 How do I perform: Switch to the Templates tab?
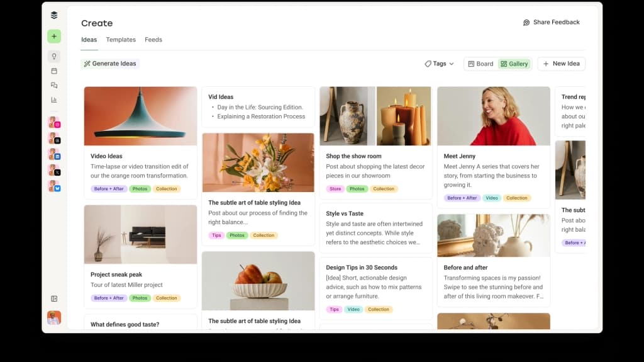[121, 40]
